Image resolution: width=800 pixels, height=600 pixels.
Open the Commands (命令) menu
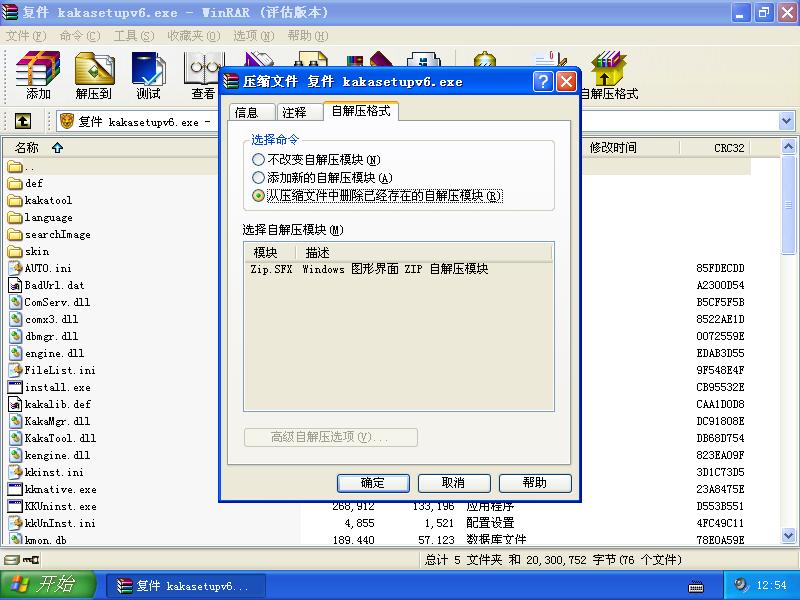click(x=80, y=36)
